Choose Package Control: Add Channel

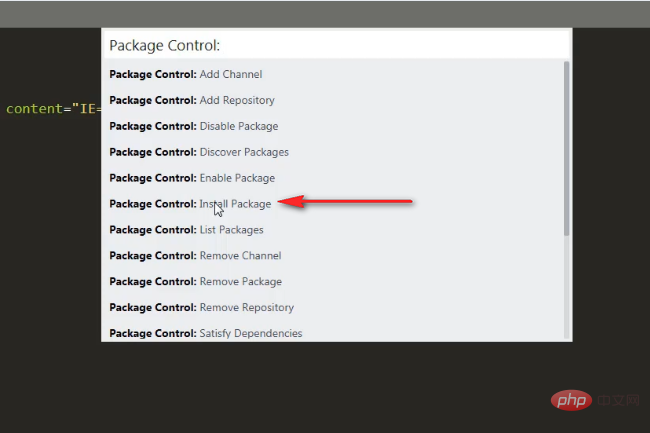(x=333, y=75)
